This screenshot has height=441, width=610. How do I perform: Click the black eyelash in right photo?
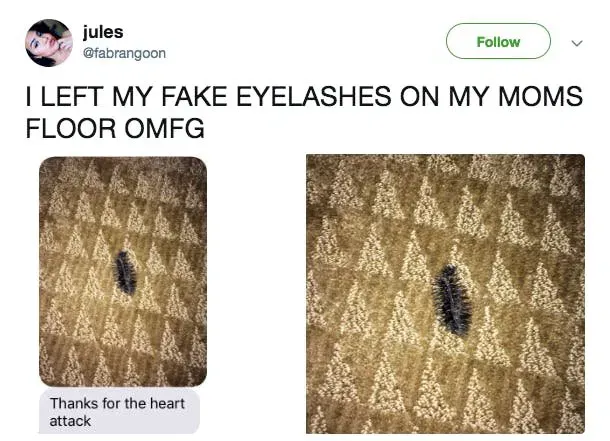click(x=452, y=300)
